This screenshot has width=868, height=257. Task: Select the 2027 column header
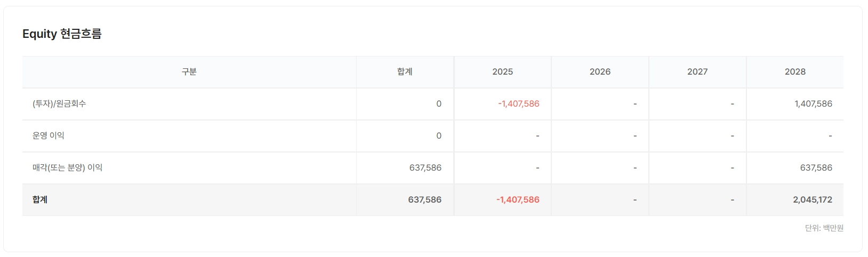coord(697,72)
